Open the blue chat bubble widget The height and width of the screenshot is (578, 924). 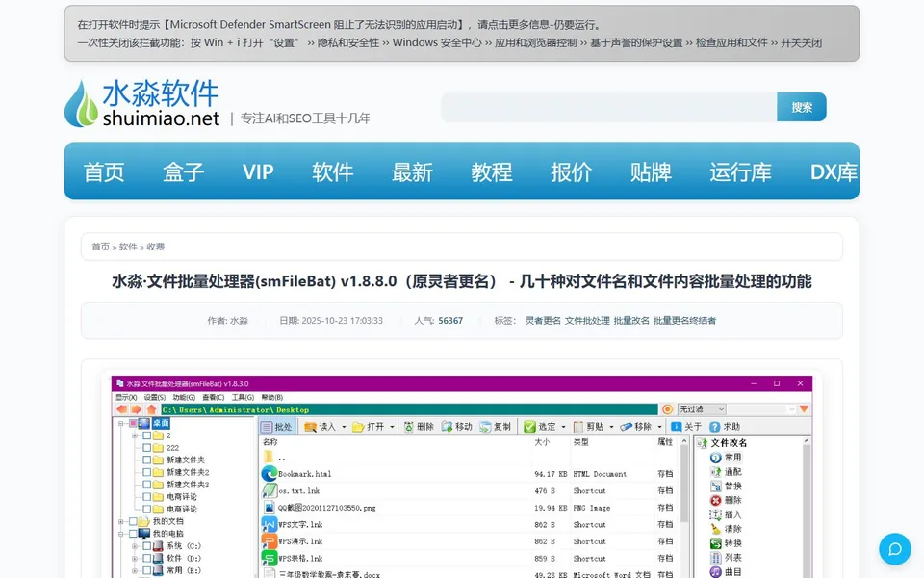pos(894,549)
